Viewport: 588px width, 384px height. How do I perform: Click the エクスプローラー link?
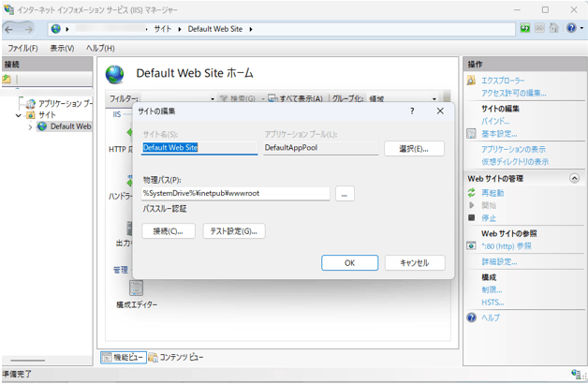point(503,81)
